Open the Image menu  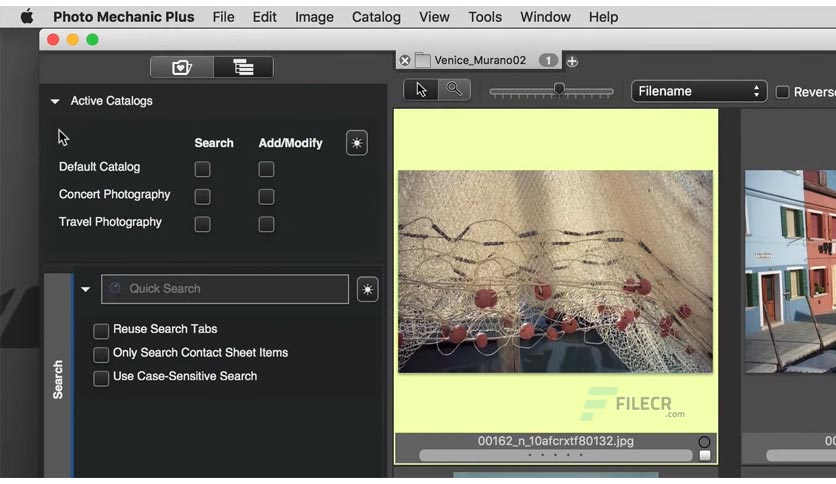(x=314, y=17)
